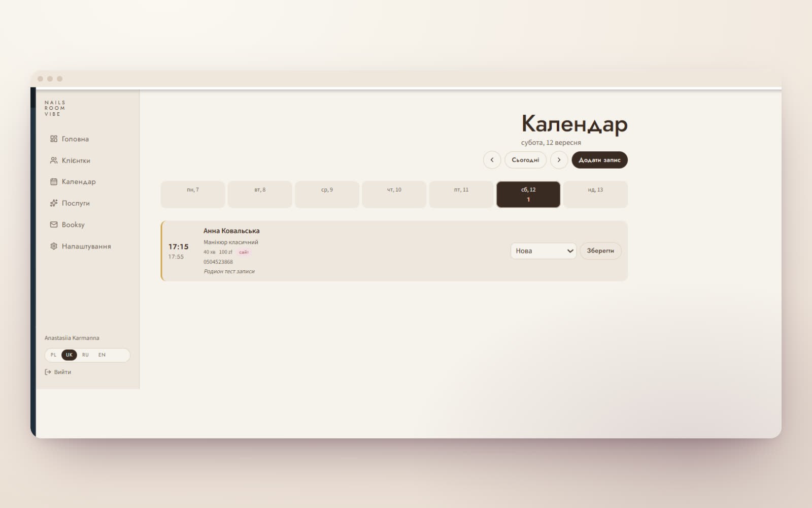Click the client name Анна Ковальська

coord(231,231)
